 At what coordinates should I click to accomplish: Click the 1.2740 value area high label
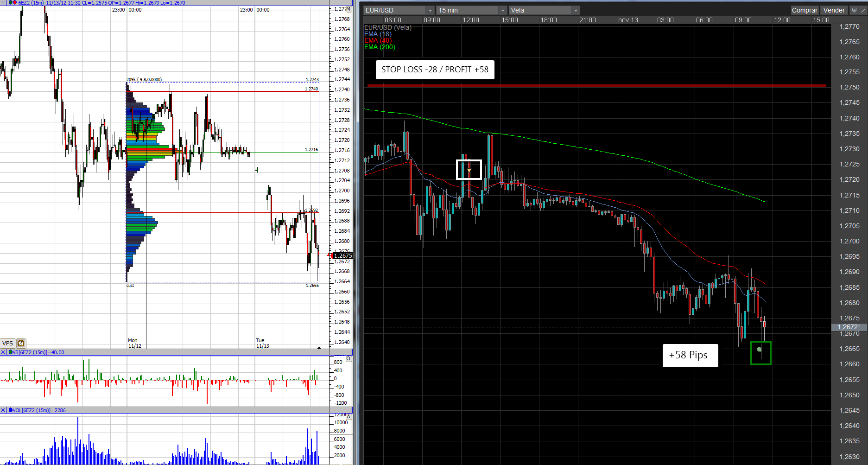(311, 89)
